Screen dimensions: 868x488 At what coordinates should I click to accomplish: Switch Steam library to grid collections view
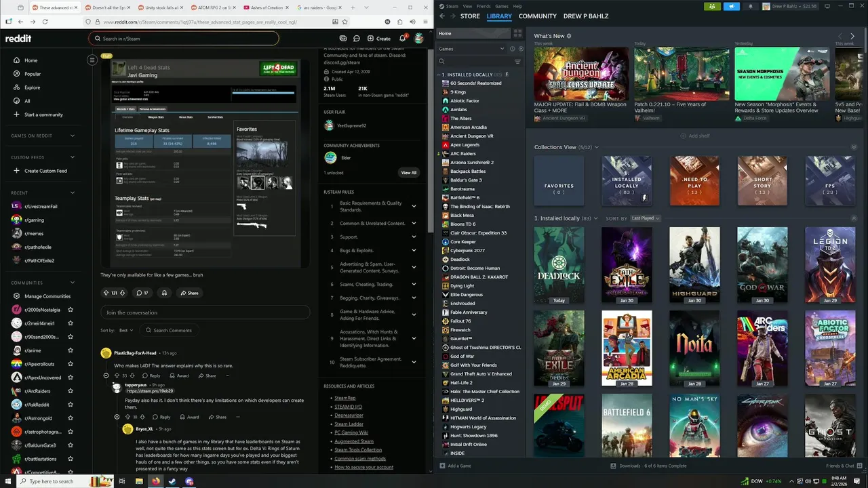coord(517,33)
